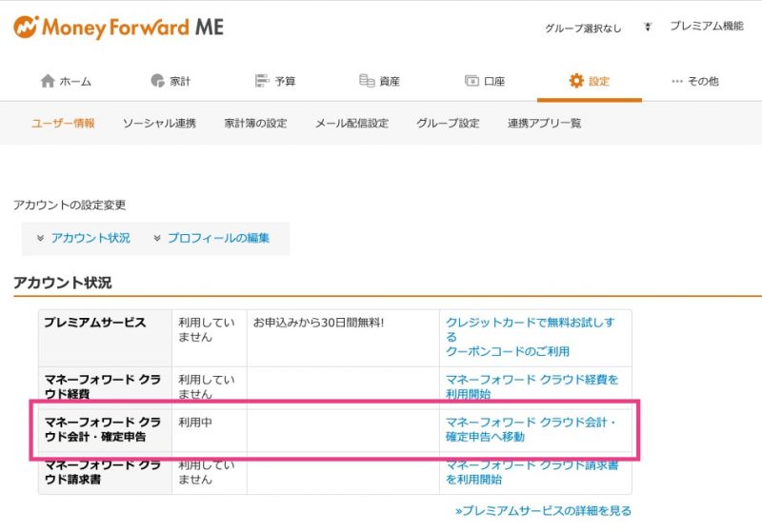Screen dimensions: 762x532
Task: Click 利用していません in the クラウド請求書 row
Action: [207, 472]
